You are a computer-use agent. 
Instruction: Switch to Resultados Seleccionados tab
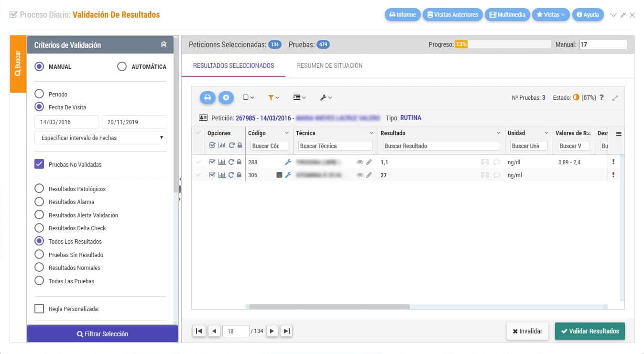pos(233,65)
